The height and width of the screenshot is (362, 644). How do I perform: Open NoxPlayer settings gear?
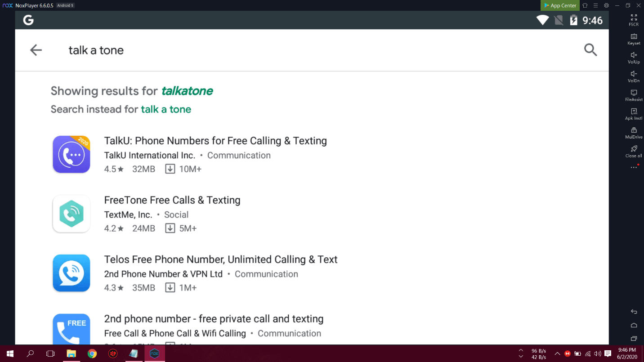coord(606,5)
